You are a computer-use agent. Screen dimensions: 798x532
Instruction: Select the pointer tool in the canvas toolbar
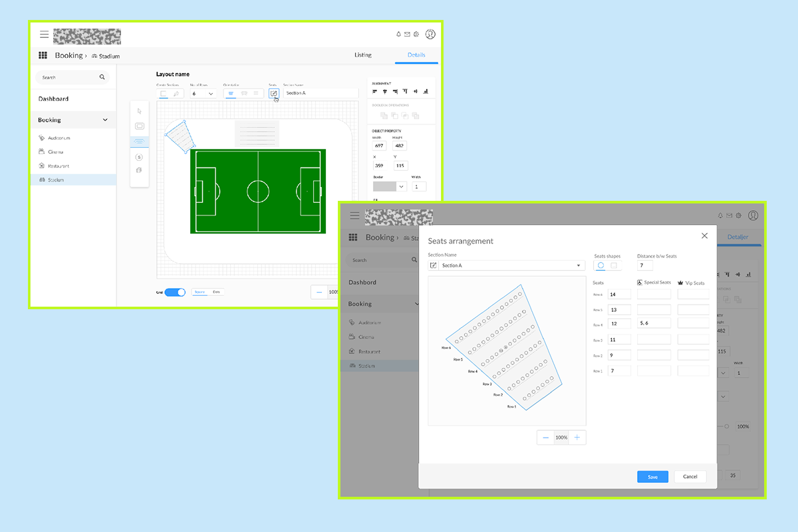tap(140, 111)
